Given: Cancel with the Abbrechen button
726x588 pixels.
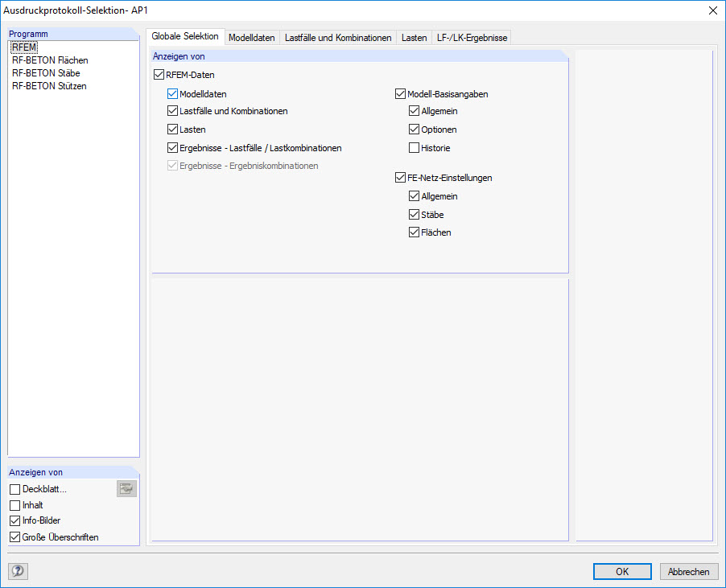Looking at the screenshot, I should [688, 571].
